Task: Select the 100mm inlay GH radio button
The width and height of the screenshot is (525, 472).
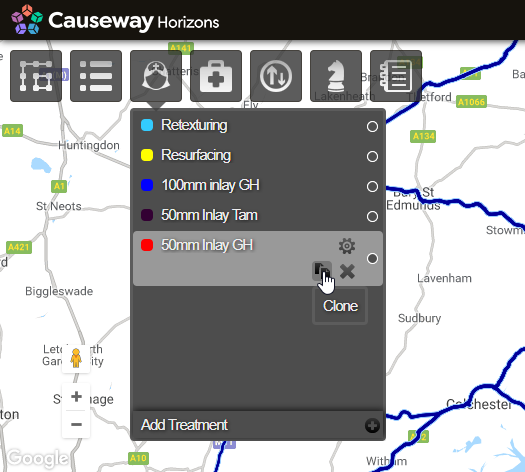Action: pyautogui.click(x=372, y=186)
